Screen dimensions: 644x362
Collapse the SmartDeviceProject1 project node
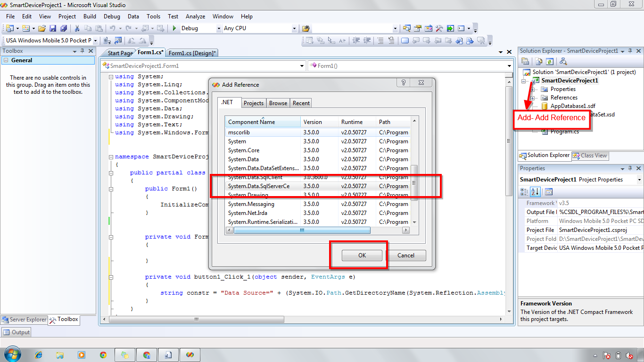tap(524, 81)
